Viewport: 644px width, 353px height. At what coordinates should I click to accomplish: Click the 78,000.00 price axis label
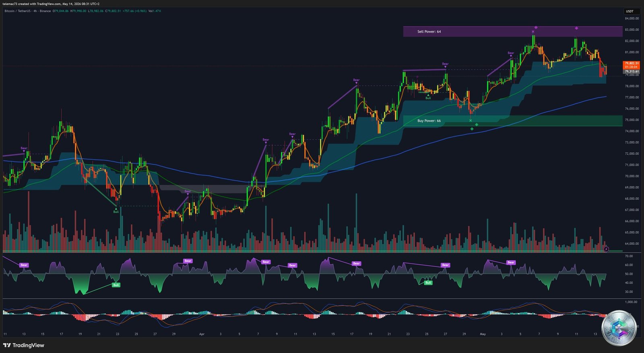click(632, 86)
